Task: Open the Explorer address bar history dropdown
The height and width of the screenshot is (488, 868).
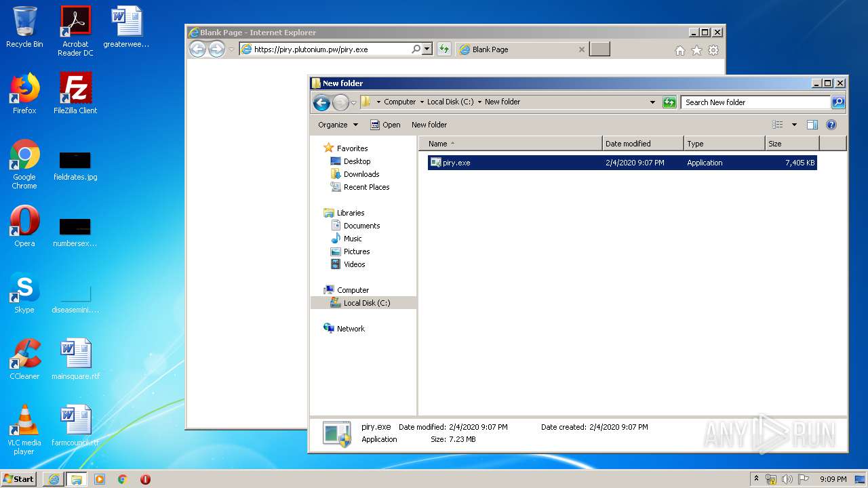Action: 652,102
